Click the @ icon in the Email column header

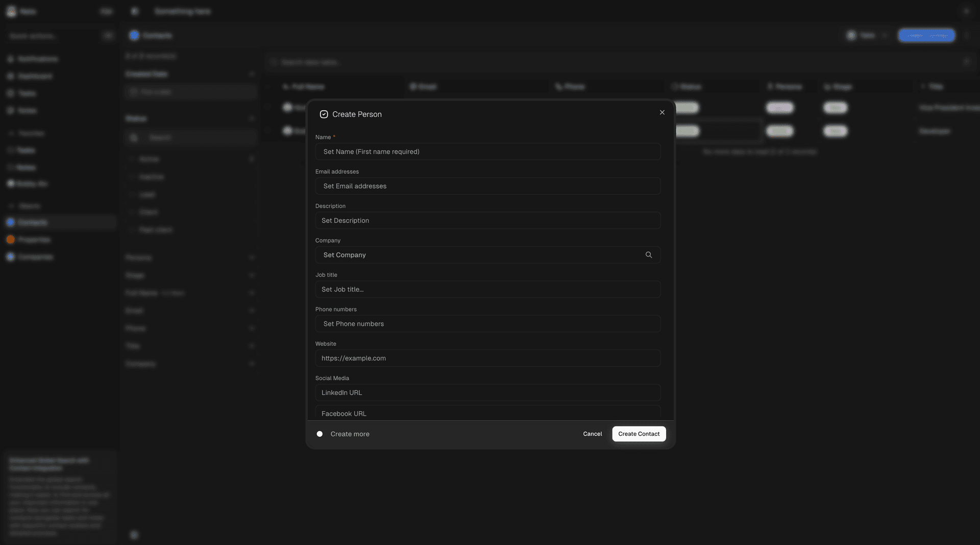pyautogui.click(x=412, y=87)
